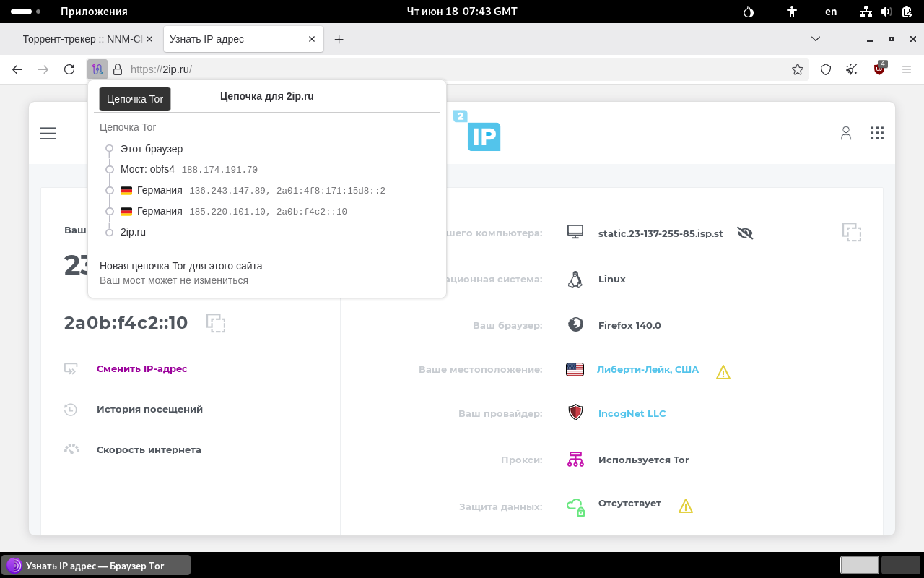
Task: Select the 'Узнать IP адрес' tab
Action: [x=243, y=39]
